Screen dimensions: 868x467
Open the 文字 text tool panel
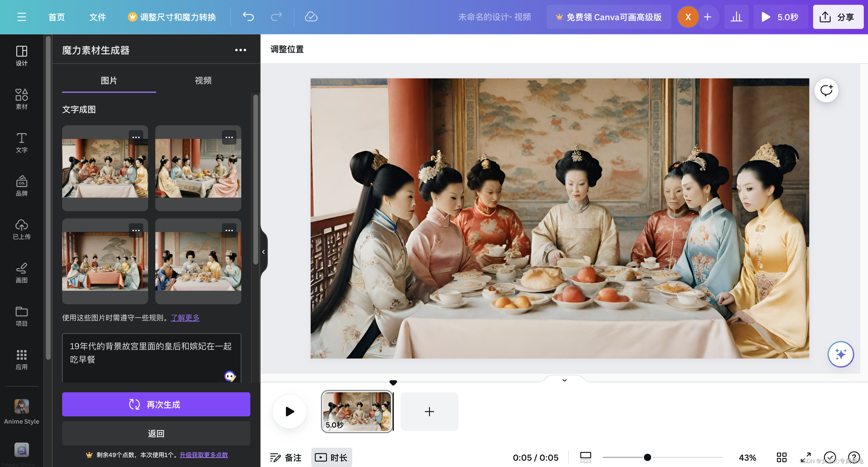[x=22, y=143]
